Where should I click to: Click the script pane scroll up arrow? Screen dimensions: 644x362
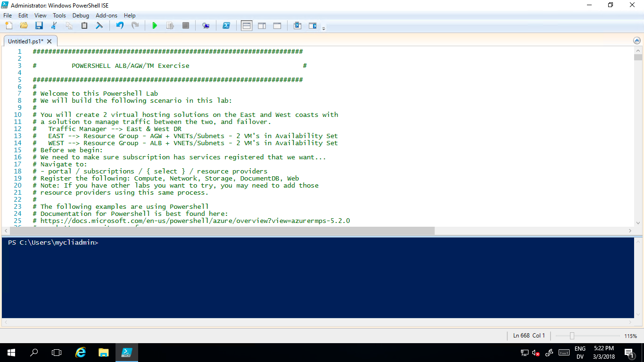pos(638,50)
